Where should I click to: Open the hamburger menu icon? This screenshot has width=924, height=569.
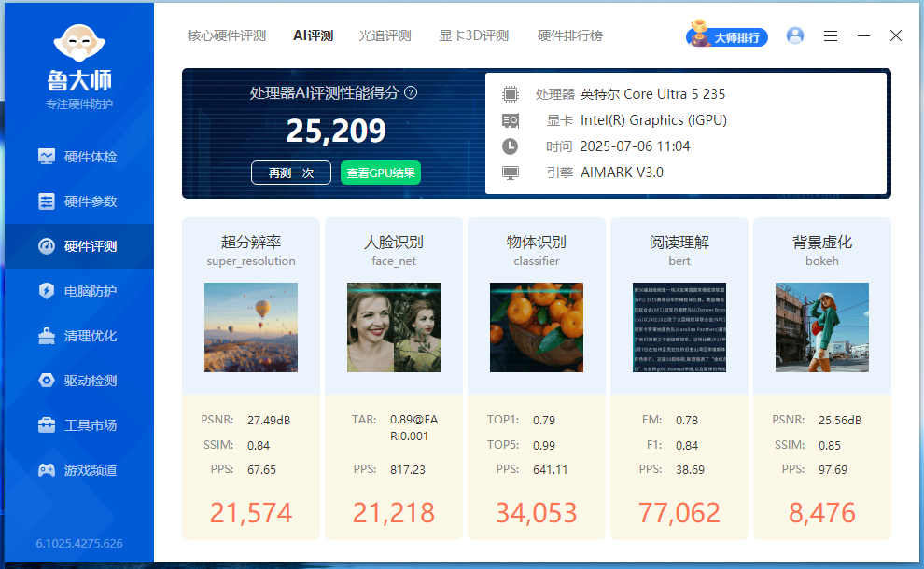click(831, 35)
